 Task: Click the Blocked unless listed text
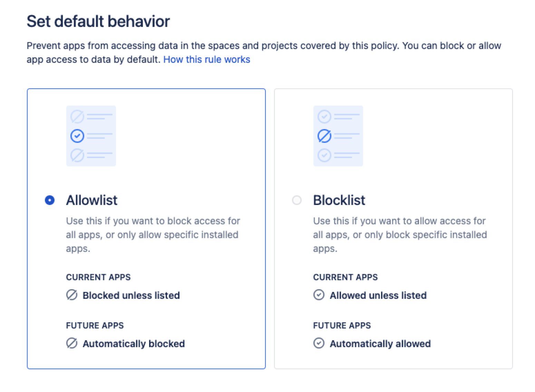131,295
